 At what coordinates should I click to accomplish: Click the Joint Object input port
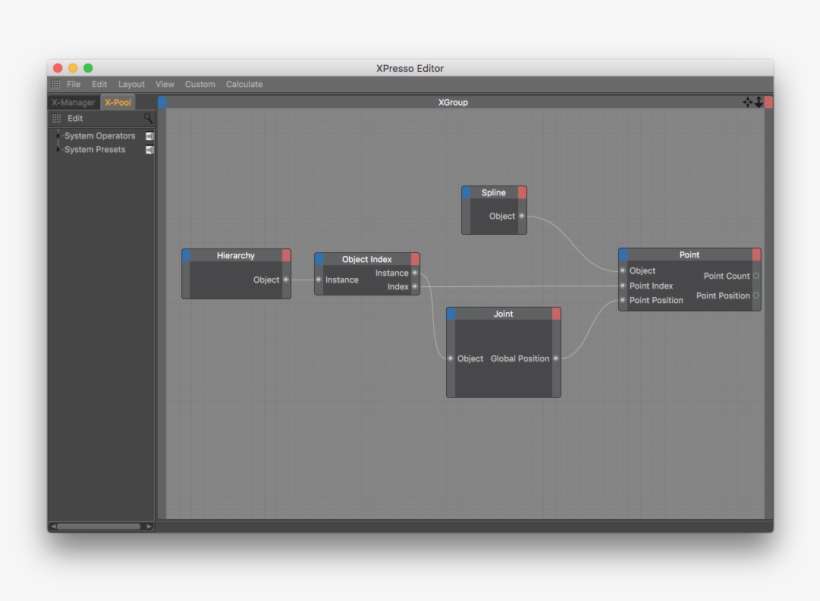coord(450,358)
